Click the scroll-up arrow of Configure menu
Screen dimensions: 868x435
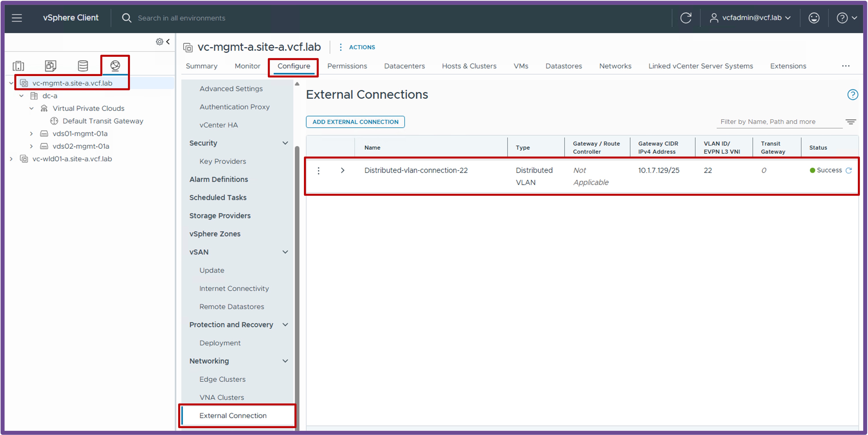(x=297, y=84)
